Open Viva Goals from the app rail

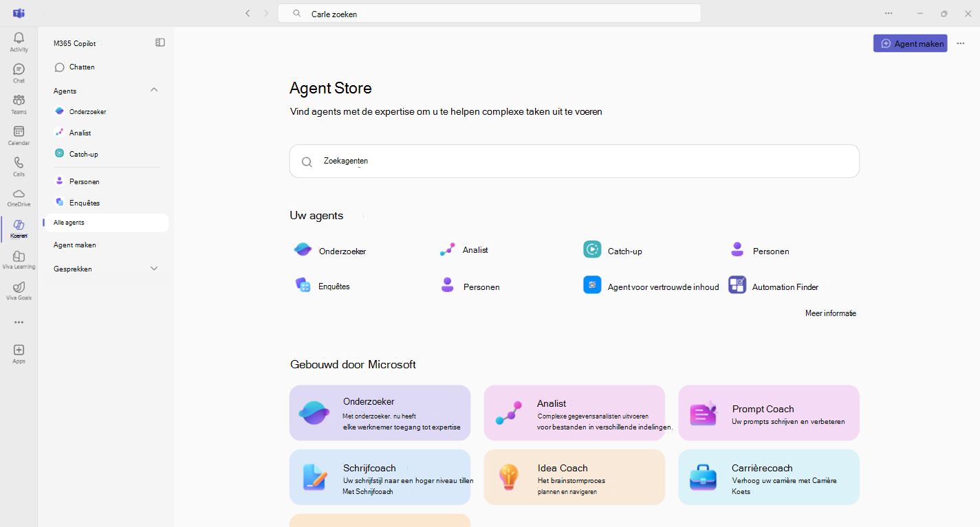coord(19,291)
